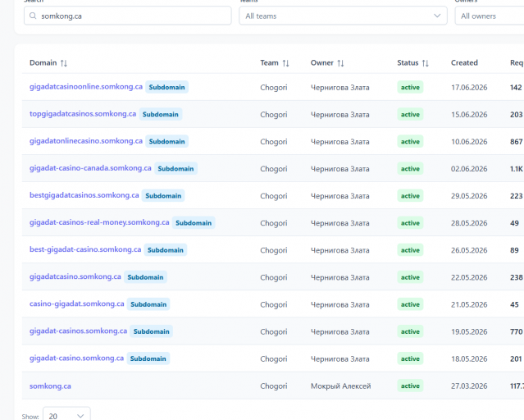Click request count 142
The width and height of the screenshot is (524, 420).
[516, 87]
